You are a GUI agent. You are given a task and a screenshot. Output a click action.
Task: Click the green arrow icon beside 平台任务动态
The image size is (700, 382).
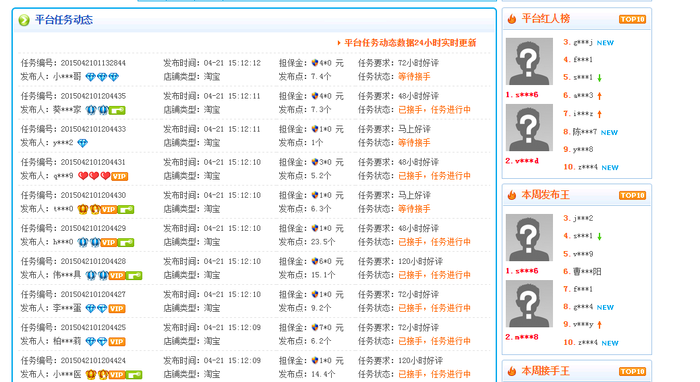(x=24, y=20)
